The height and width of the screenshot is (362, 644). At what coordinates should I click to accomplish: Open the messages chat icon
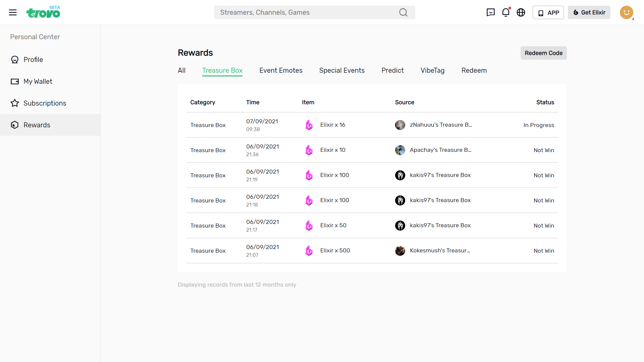(x=490, y=12)
